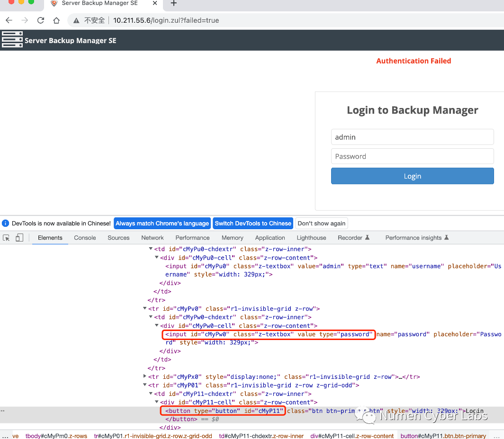Click the browser reload icon
Screen dimensions: 504x439
tap(40, 20)
